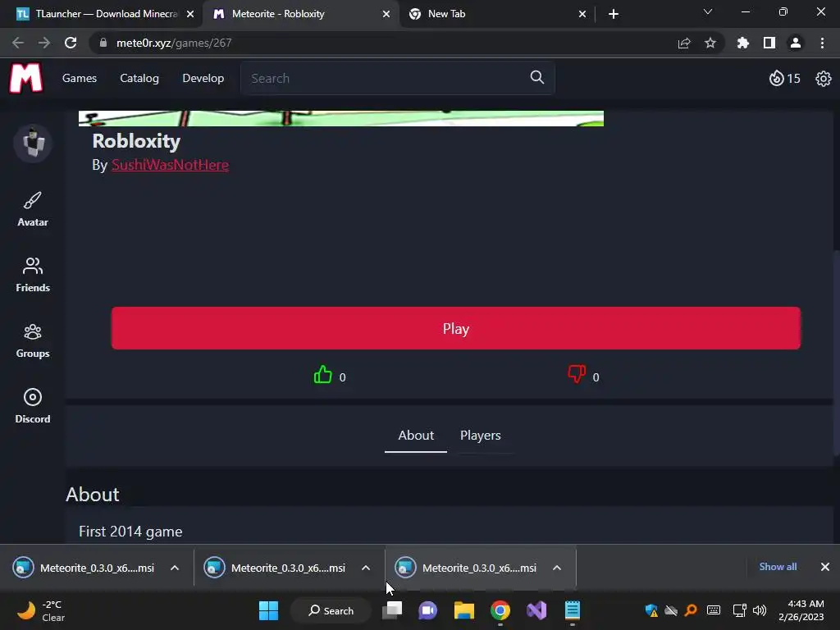Click the Meteorite M logo
840x630 pixels.
[x=25, y=78]
